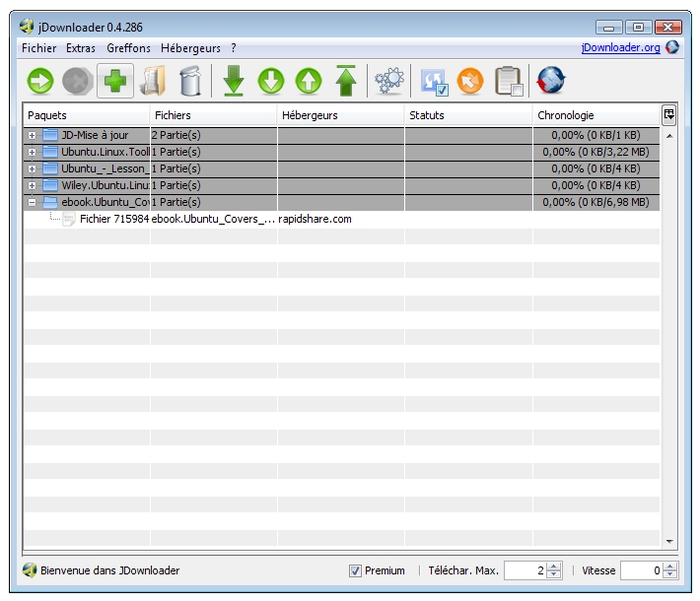Move selection to top with overlined up arrow
700x601 pixels.
pos(346,81)
